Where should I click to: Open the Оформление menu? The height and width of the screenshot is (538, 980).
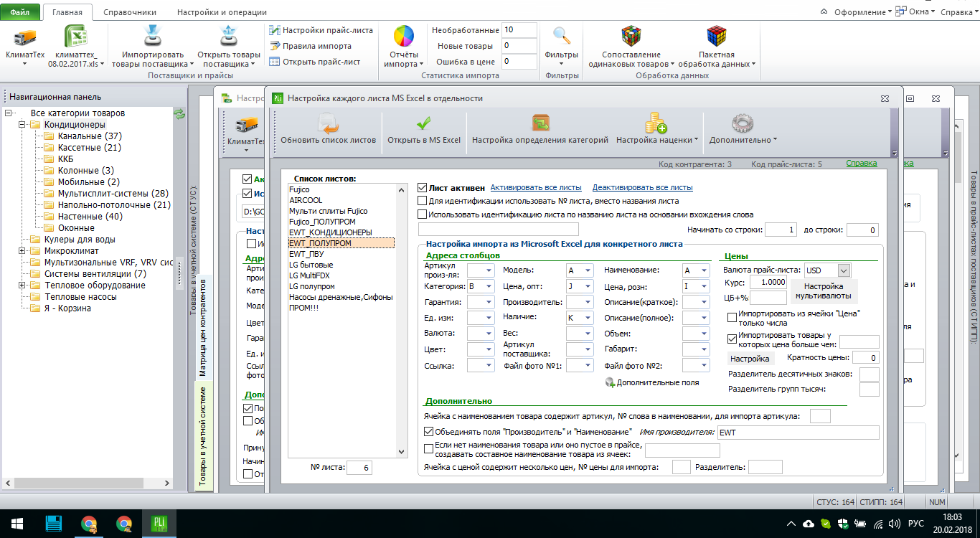click(863, 11)
